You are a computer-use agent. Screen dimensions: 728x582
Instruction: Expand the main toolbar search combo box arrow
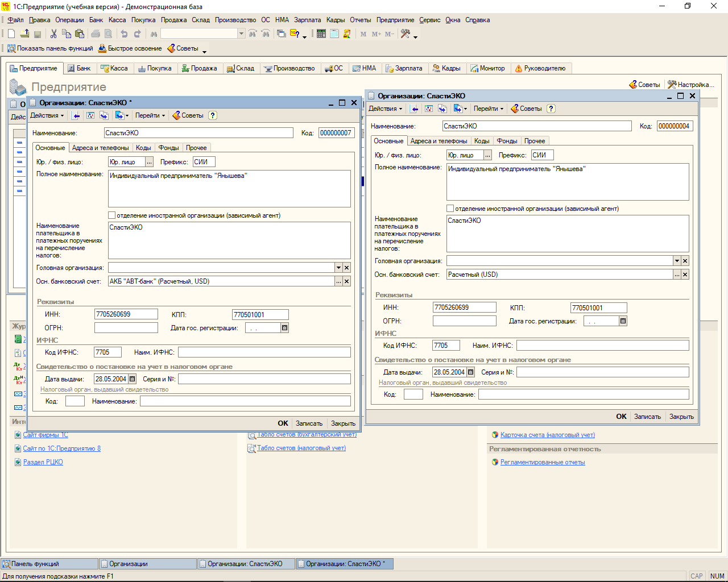[x=241, y=34]
